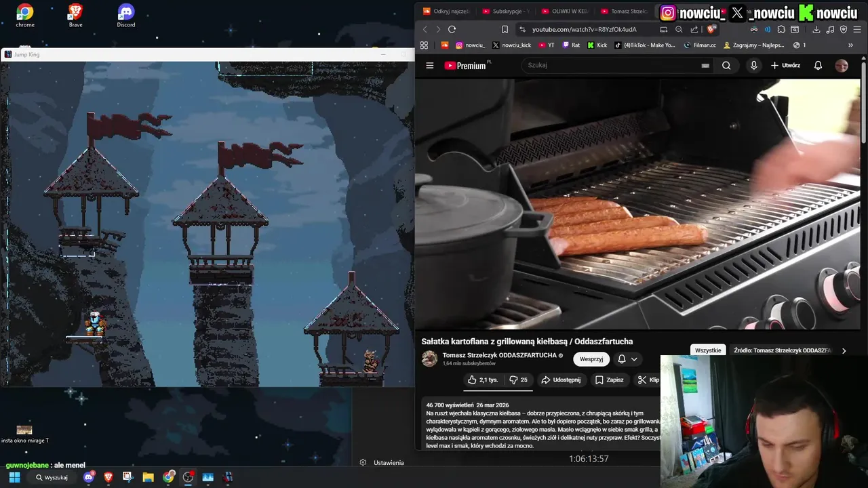Expand the subscription notification bell dropdown

(x=627, y=359)
